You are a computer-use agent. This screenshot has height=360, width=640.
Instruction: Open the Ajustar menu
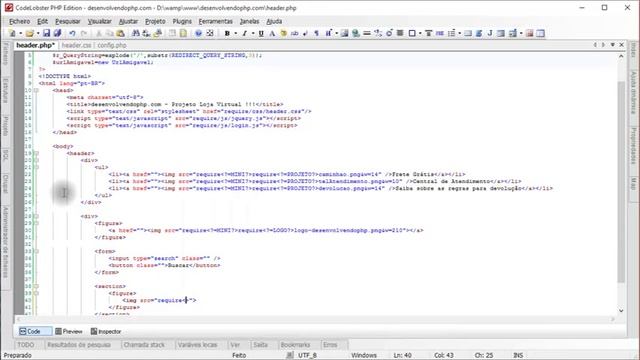(128, 21)
